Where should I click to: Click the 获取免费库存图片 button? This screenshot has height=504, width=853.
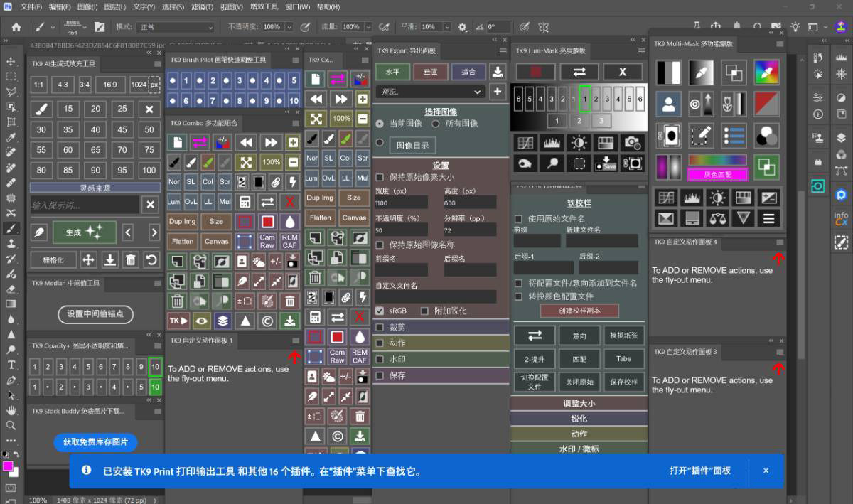point(95,442)
